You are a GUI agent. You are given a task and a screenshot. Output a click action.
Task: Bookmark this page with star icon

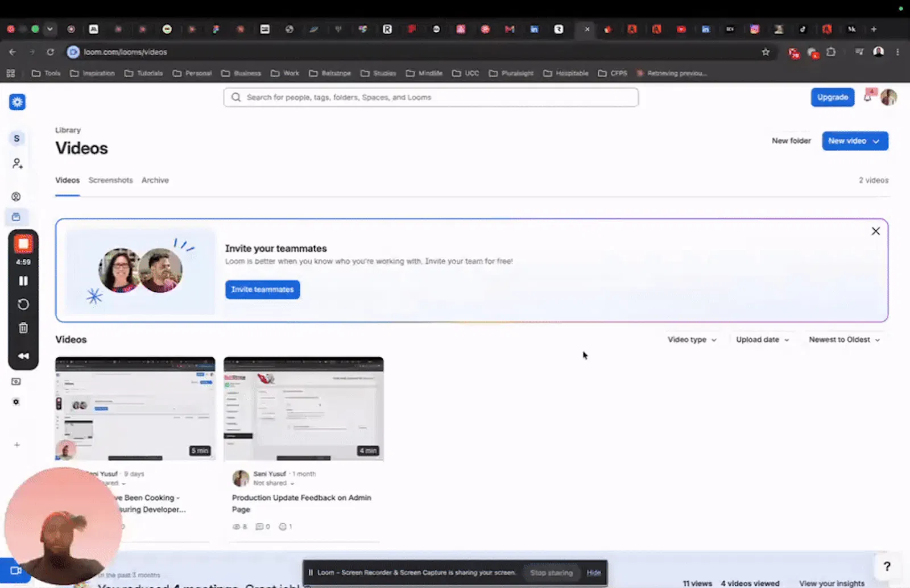point(766,52)
